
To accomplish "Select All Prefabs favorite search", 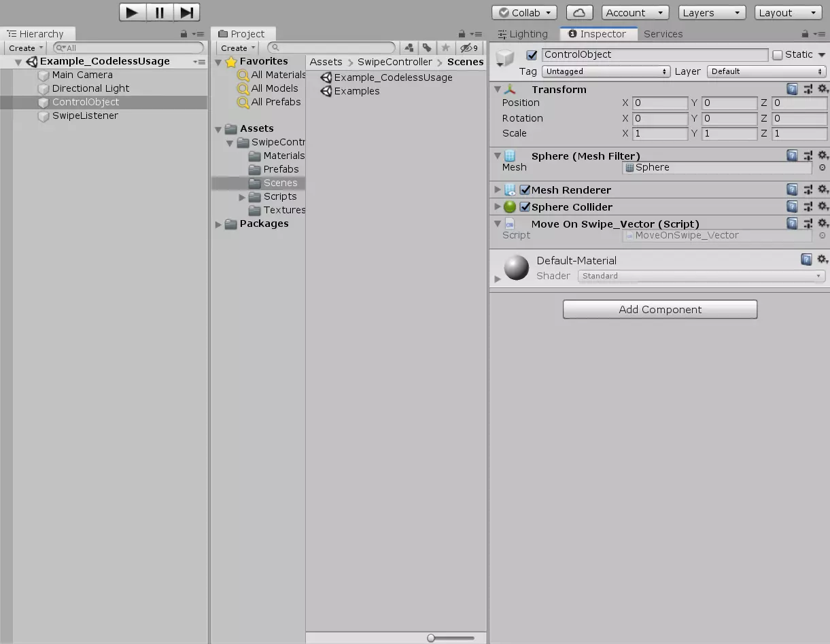I will pyautogui.click(x=276, y=102).
